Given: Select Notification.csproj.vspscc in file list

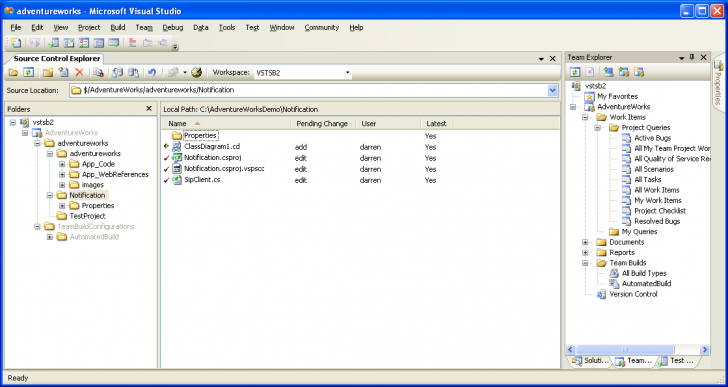Looking at the screenshot, I should (224, 169).
